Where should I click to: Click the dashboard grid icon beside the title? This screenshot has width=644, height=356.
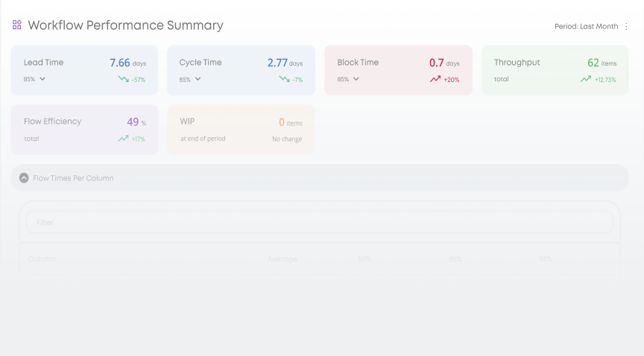[x=16, y=25]
